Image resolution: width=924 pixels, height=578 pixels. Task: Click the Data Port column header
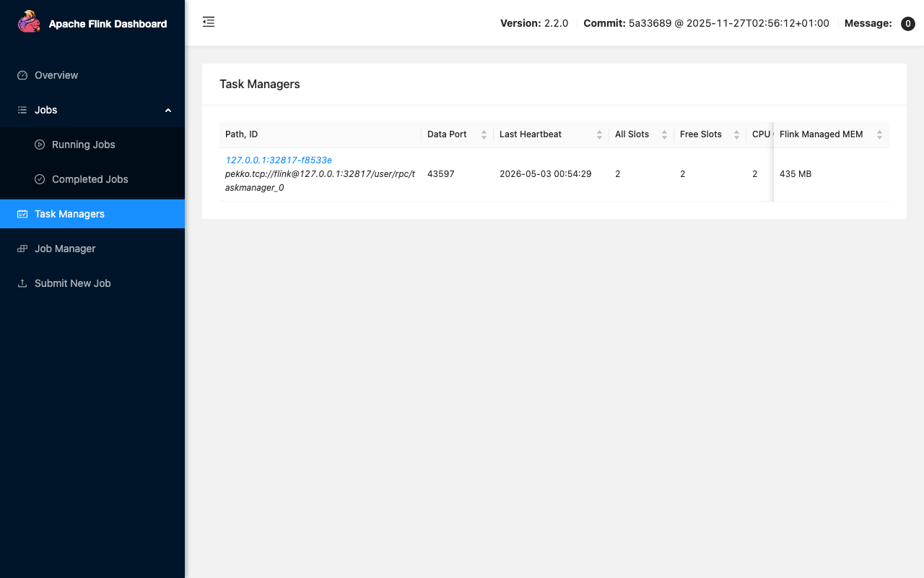[458, 134]
